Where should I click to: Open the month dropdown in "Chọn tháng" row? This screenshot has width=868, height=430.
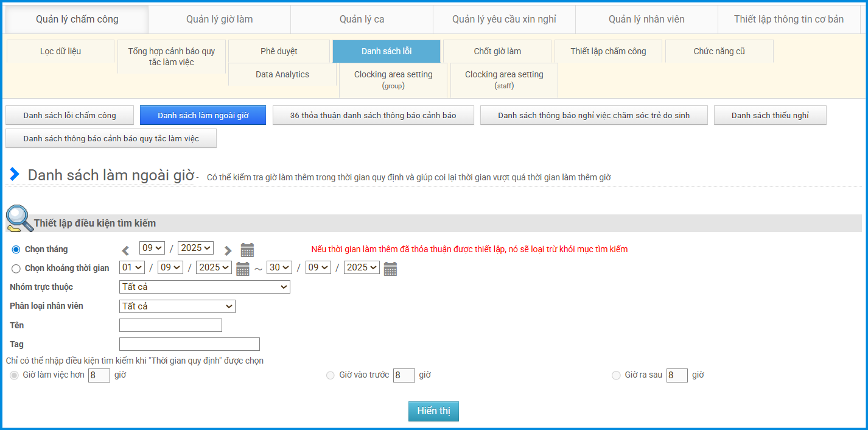[152, 248]
